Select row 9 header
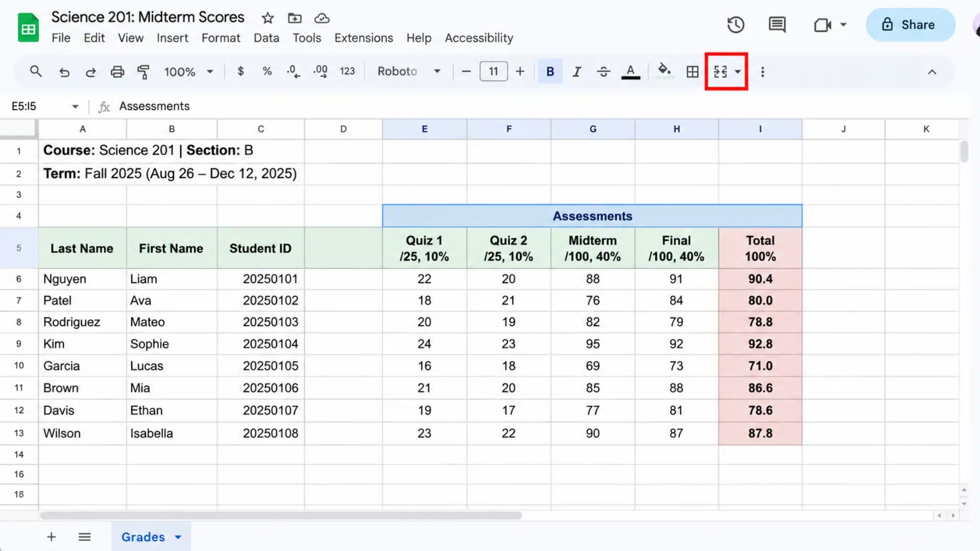Viewport: 980px width, 551px height. point(19,344)
